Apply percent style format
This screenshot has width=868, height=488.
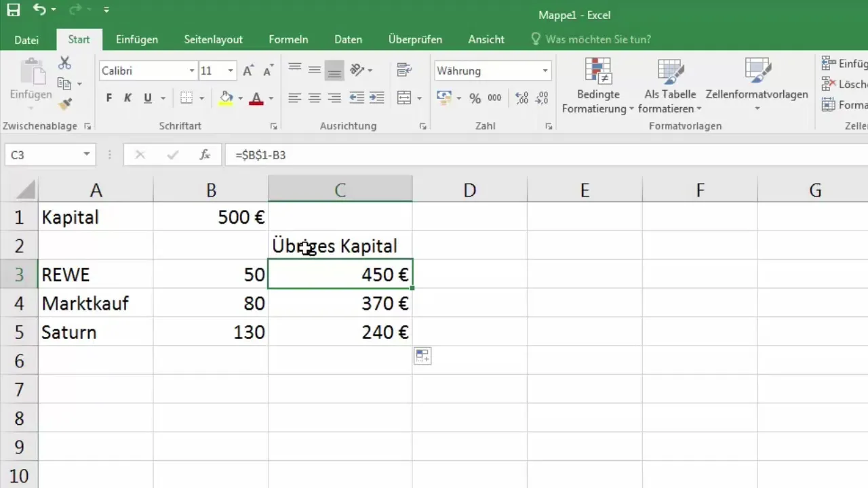(x=475, y=98)
